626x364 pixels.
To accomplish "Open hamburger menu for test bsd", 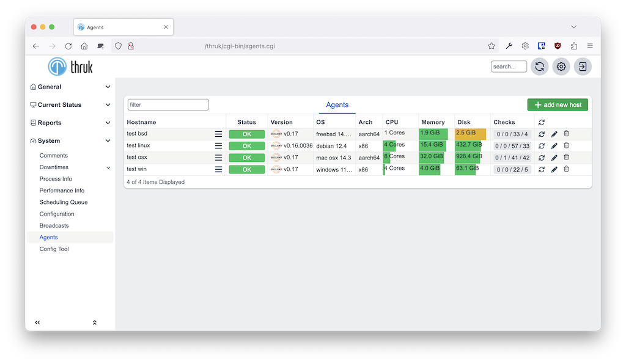I will click(x=218, y=134).
